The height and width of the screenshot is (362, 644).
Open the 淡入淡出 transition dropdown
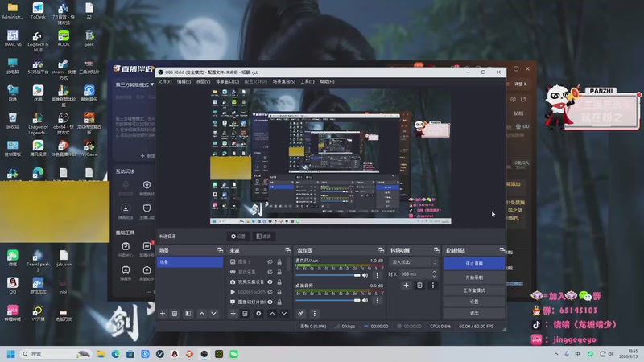click(414, 262)
